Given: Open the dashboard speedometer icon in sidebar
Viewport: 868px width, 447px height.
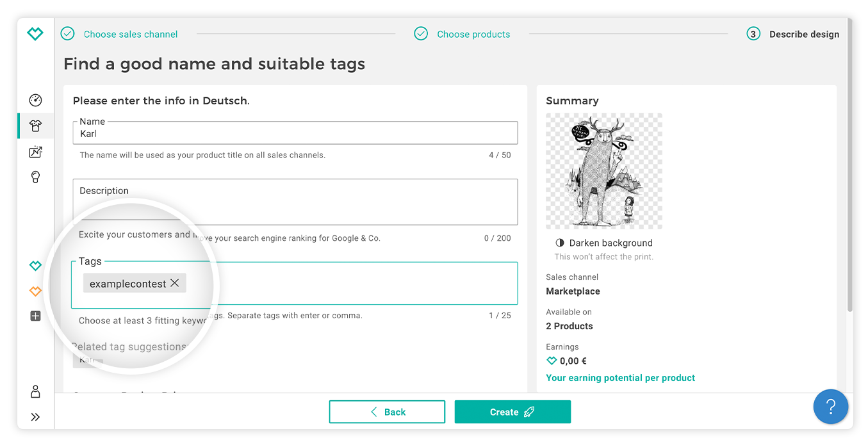Looking at the screenshot, I should [x=36, y=100].
